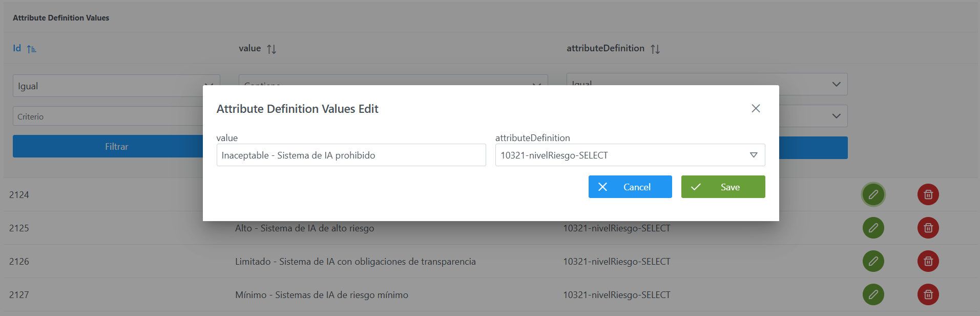
Task: Open edit for row 2127
Action: point(873,294)
